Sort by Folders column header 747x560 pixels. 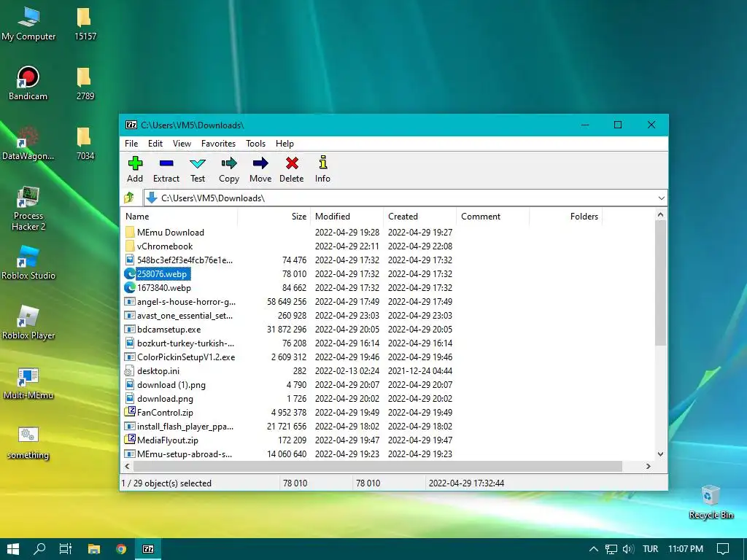point(565,216)
